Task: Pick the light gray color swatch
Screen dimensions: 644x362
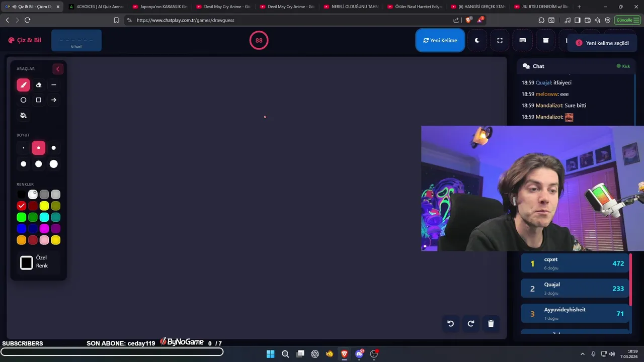Action: click(56, 194)
